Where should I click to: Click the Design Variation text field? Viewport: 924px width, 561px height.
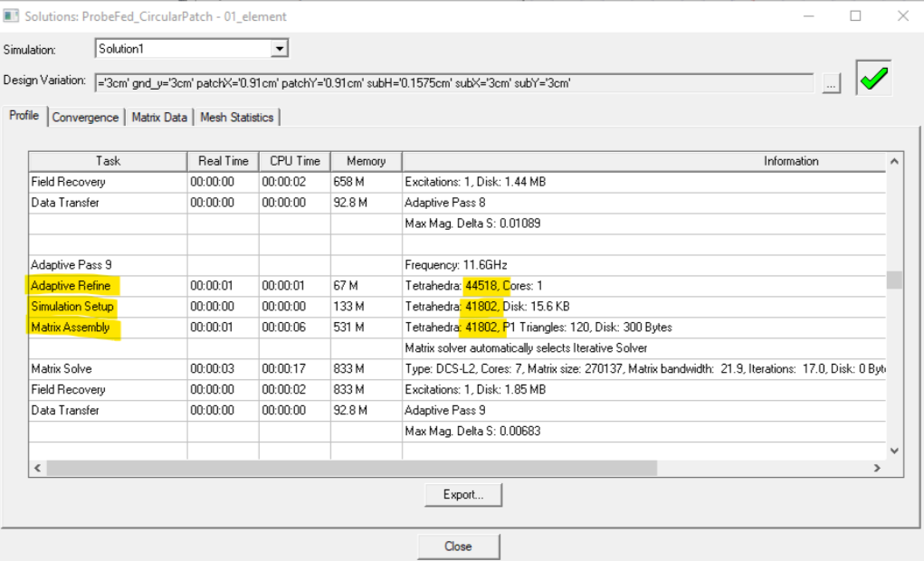pos(452,82)
